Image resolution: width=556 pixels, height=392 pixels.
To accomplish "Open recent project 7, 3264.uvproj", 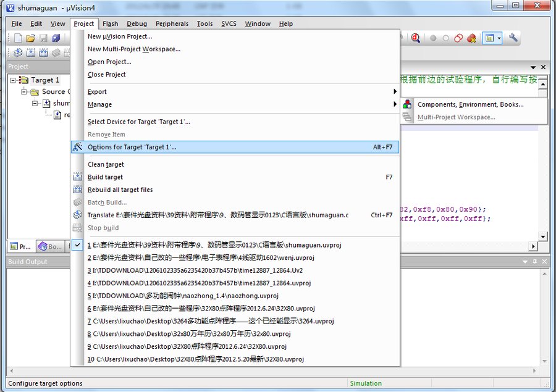I will click(x=204, y=320).
